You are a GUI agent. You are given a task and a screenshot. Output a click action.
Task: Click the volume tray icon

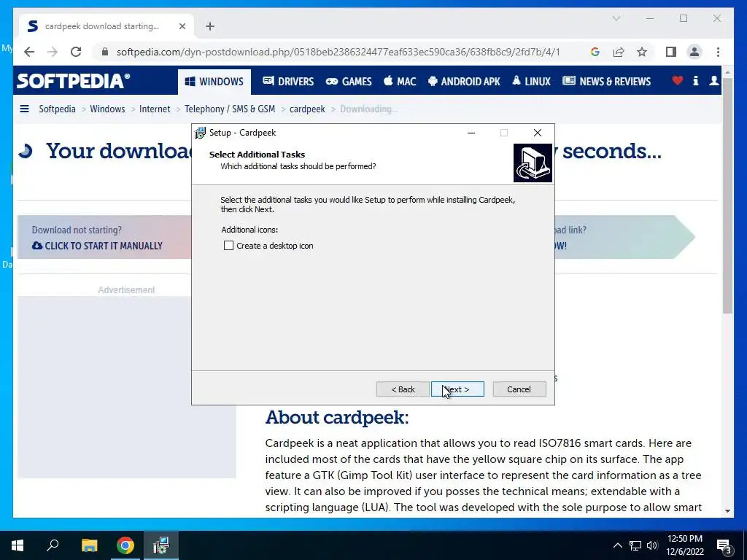point(652,545)
